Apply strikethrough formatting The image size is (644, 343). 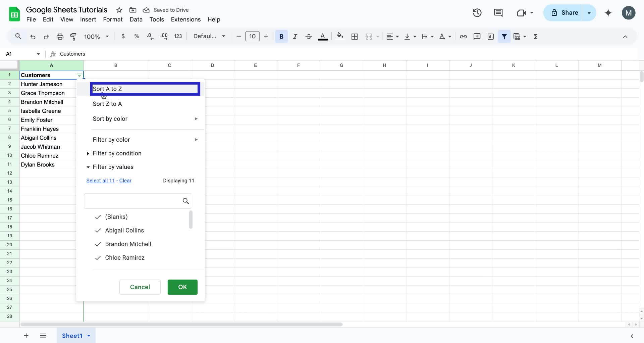tap(309, 36)
